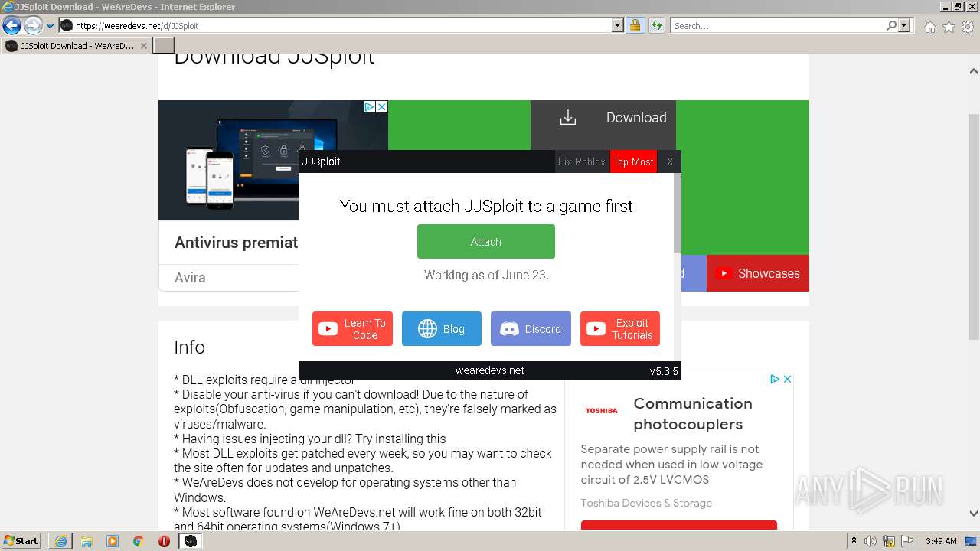Expand the address bar autocomplete dropdown
The height and width of the screenshot is (551, 980).
point(618,26)
